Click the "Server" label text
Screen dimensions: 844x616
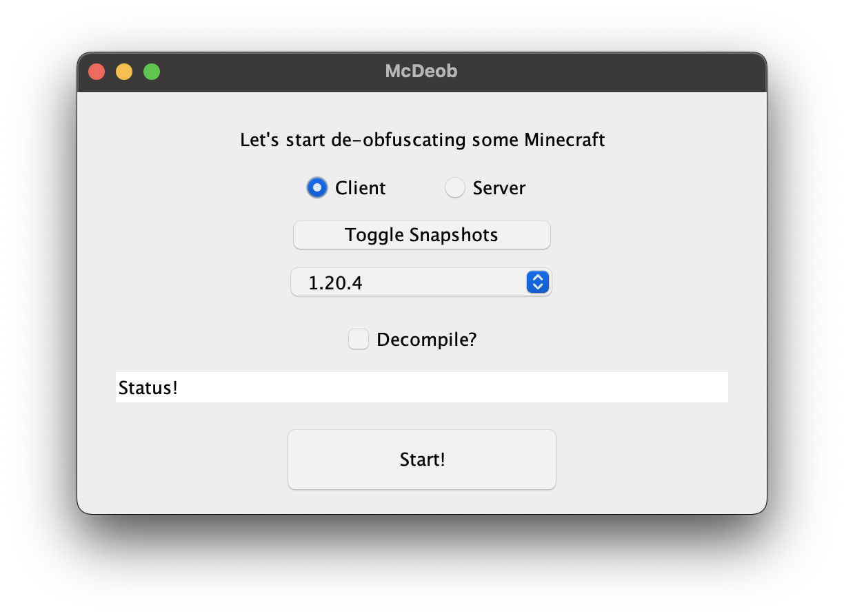pos(499,188)
